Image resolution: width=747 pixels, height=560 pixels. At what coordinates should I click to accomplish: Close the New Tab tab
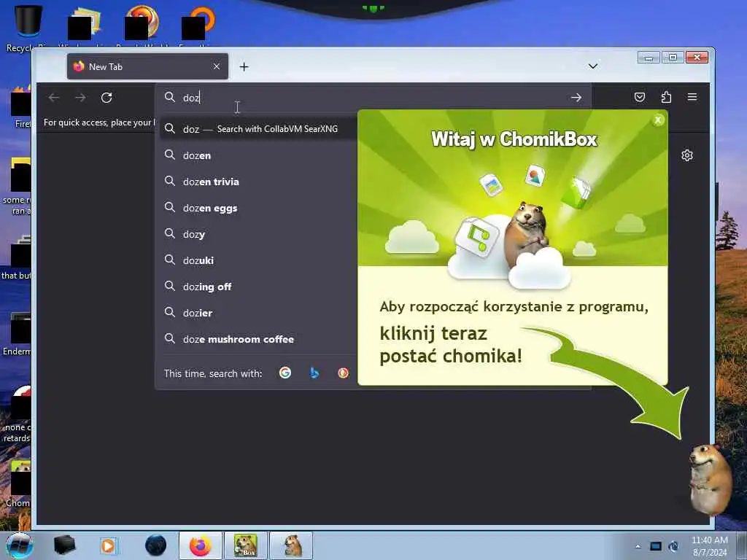[x=217, y=66]
